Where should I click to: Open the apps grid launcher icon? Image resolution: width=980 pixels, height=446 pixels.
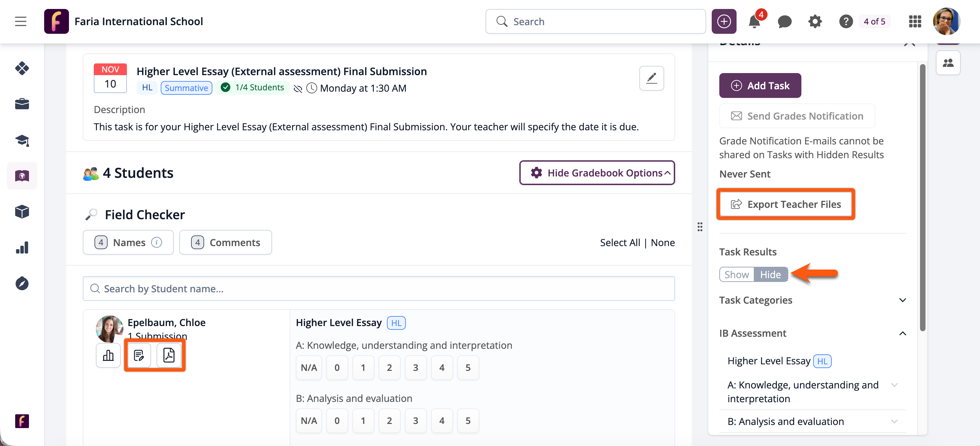(x=914, y=22)
